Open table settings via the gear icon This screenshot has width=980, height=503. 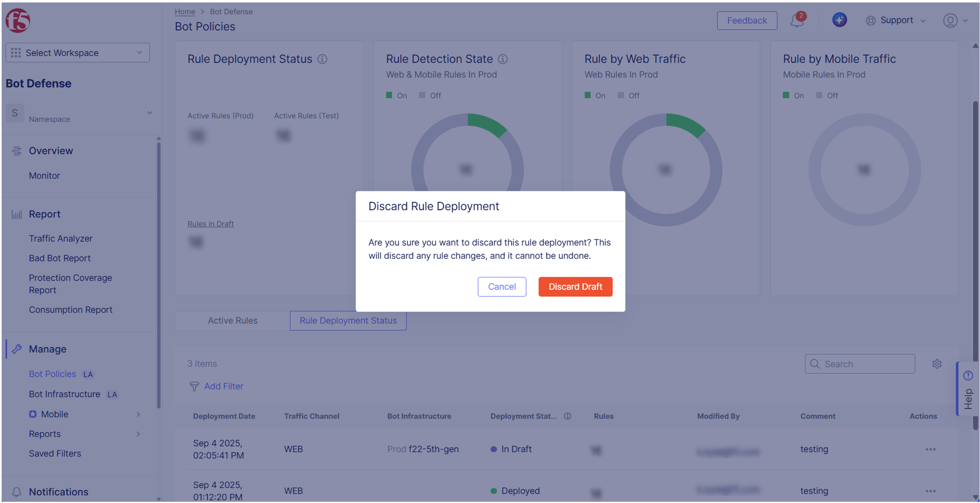tap(937, 364)
